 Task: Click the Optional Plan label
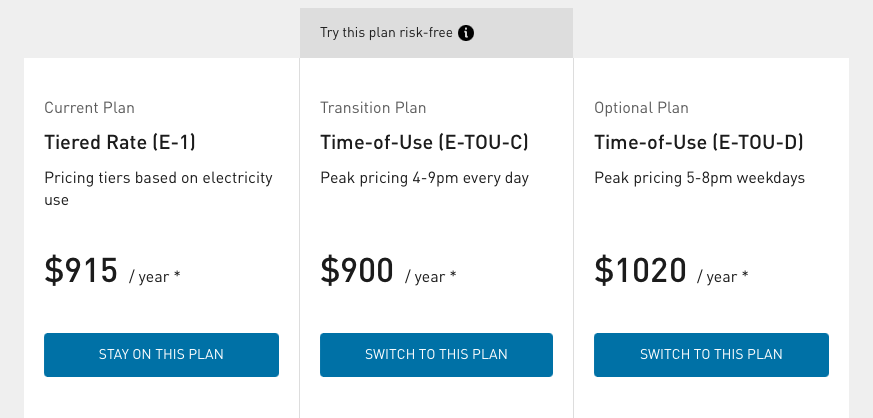tap(641, 108)
